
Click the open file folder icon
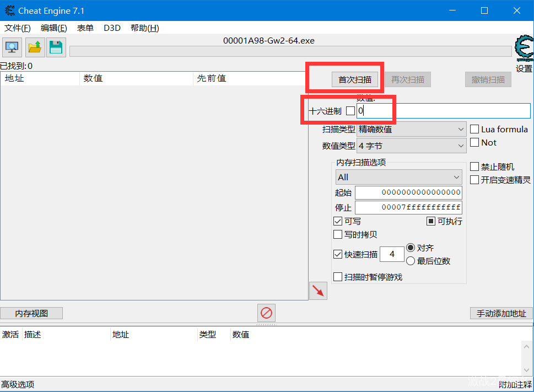pos(35,47)
